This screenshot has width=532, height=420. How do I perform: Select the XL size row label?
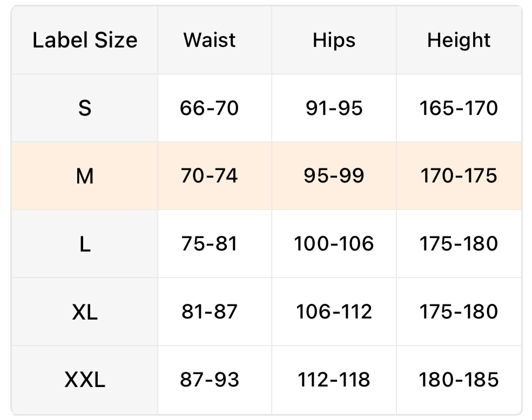(x=85, y=312)
